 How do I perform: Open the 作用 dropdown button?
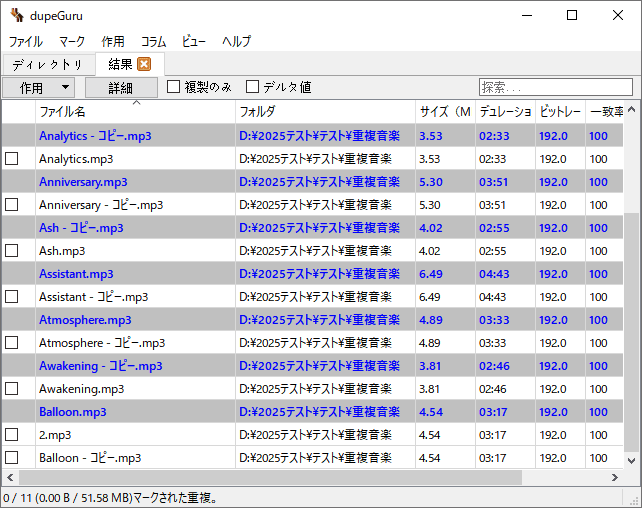click(39, 88)
